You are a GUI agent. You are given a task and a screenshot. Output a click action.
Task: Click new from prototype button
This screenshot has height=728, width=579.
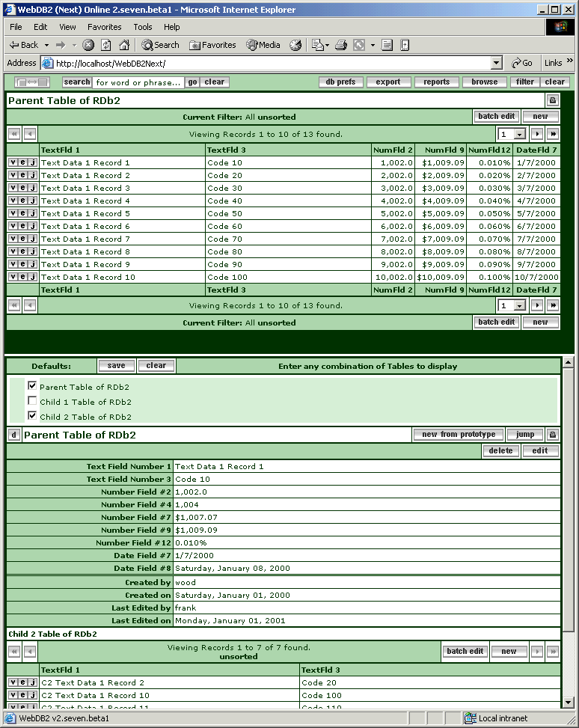(x=459, y=435)
